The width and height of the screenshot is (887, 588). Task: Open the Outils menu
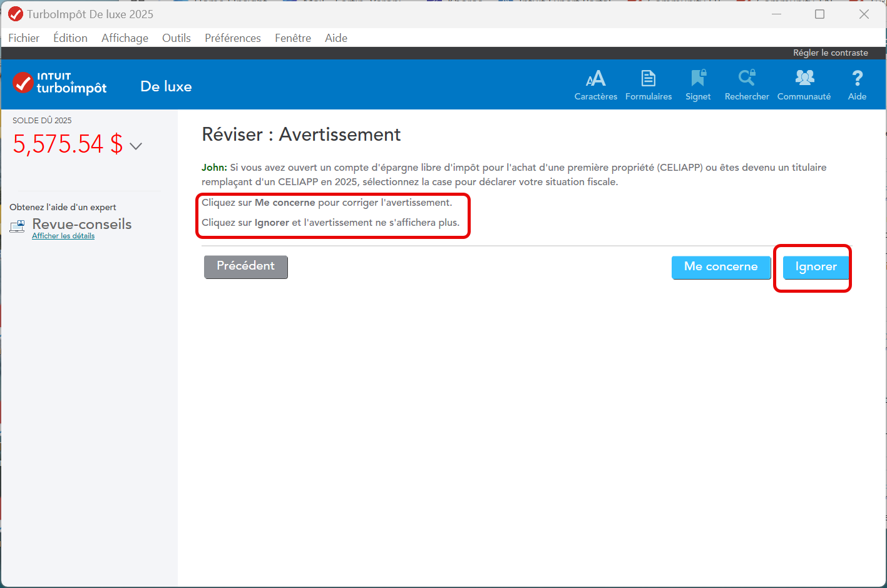pos(176,38)
